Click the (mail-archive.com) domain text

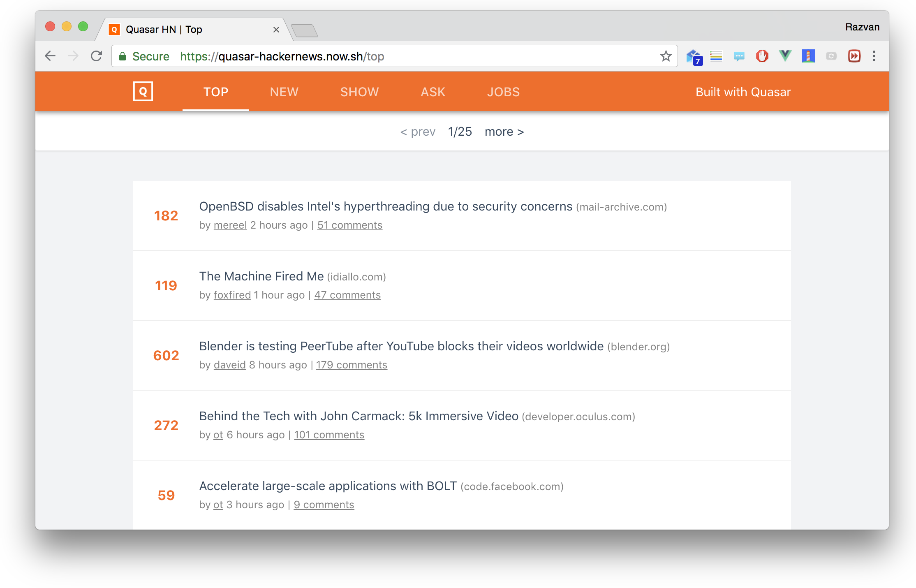[621, 207]
